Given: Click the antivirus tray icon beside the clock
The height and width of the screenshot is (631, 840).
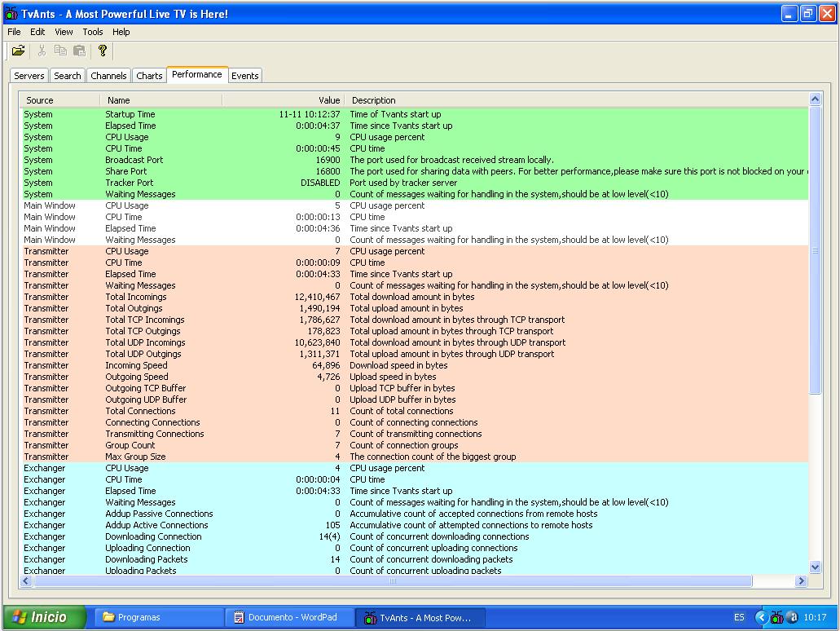Looking at the screenshot, I should (x=792, y=618).
